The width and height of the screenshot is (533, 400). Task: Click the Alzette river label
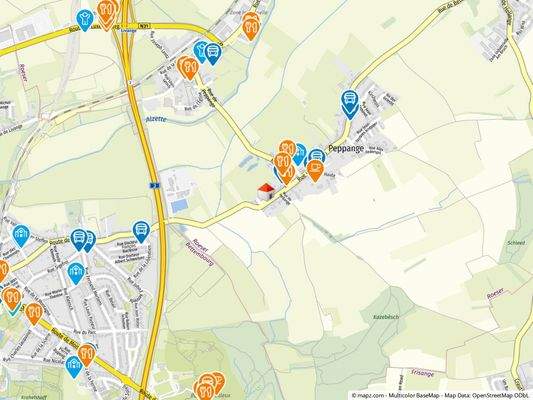point(156,119)
